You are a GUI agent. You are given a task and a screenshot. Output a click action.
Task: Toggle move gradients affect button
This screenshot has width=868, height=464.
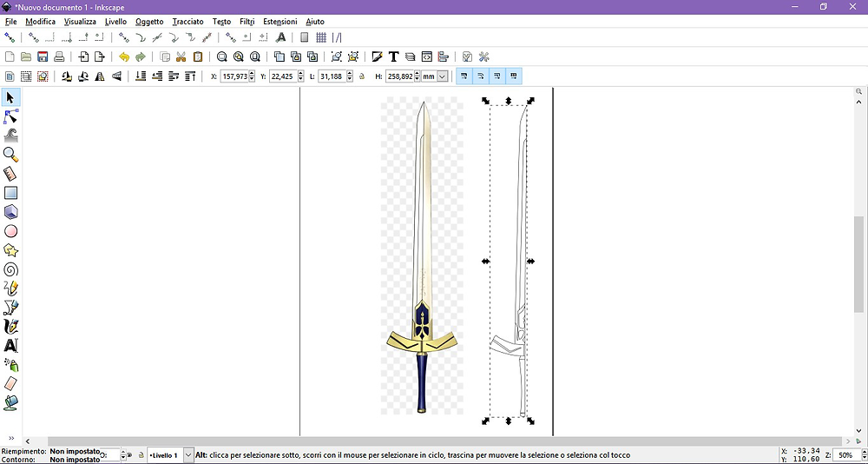(497, 76)
